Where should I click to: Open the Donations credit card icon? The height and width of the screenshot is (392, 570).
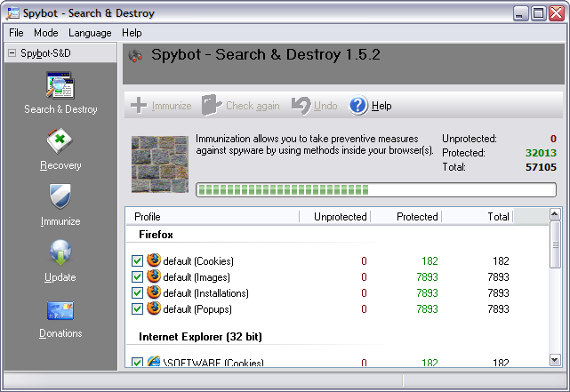60,310
